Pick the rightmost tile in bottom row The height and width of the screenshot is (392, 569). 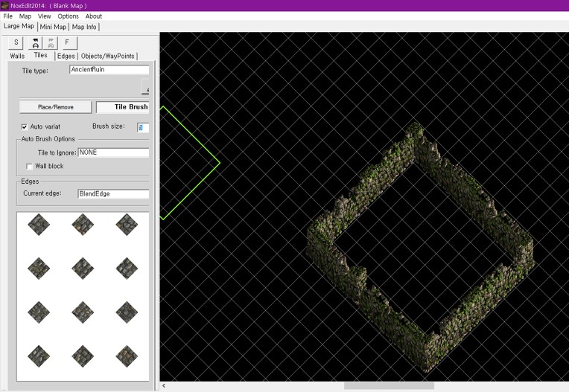pos(127,355)
